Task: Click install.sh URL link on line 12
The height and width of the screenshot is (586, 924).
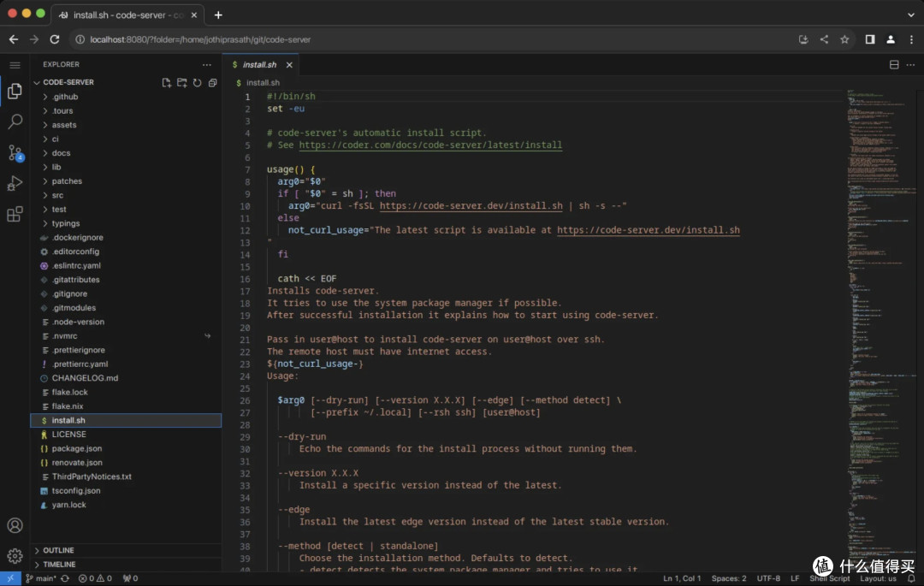Action: 649,230
